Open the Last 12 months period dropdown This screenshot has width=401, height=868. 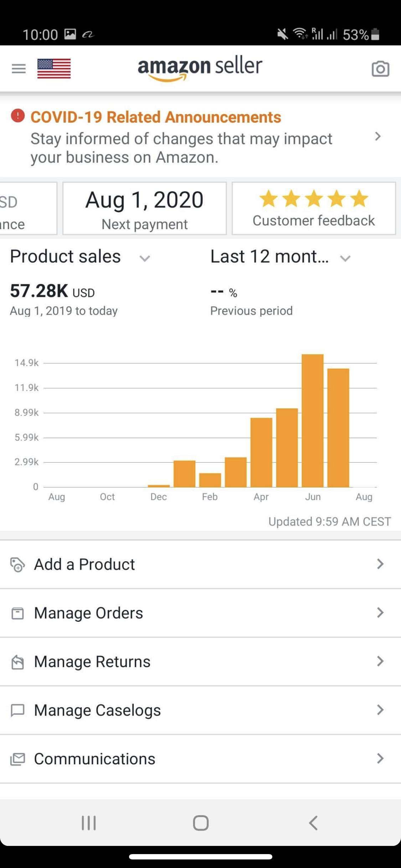pos(345,258)
